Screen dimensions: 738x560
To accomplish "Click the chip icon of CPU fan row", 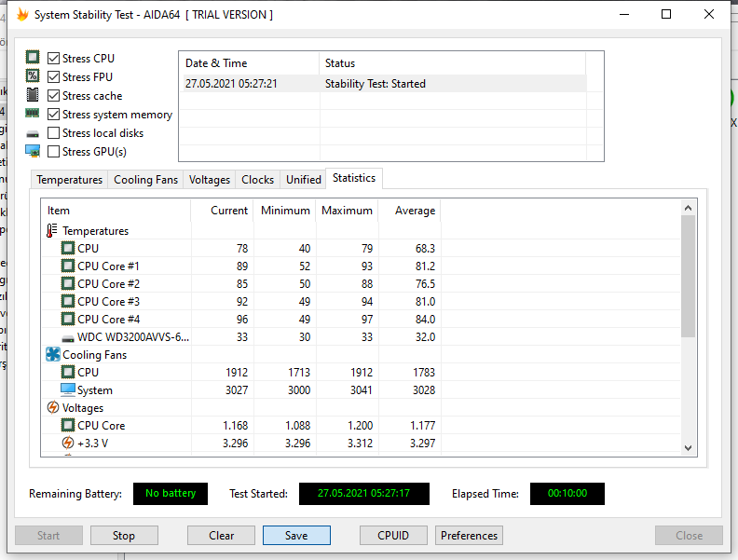I will [68, 372].
